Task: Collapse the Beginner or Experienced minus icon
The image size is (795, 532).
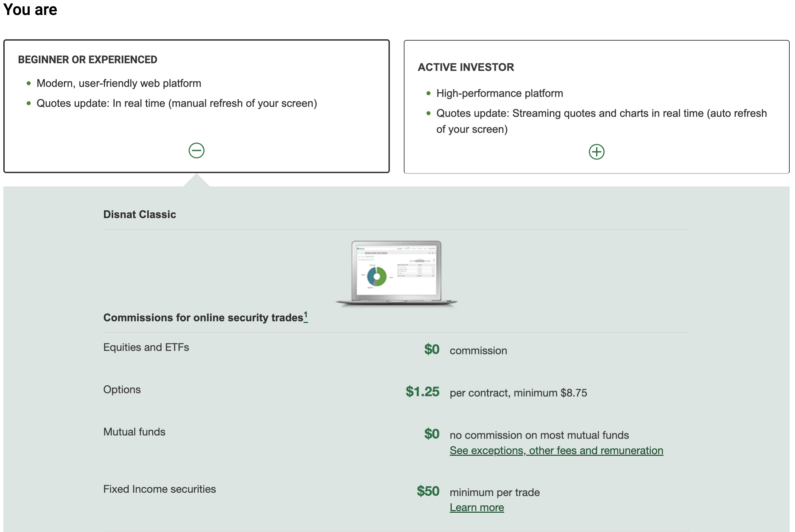Action: point(197,150)
